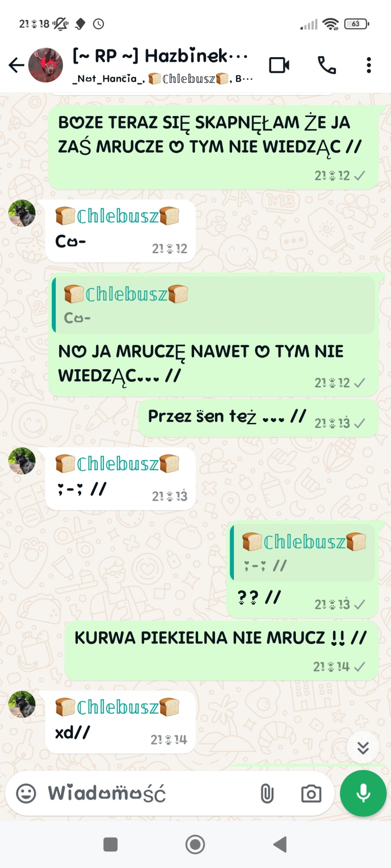Start a voice call with the phone icon
This screenshot has height=868, width=391.
coord(327,65)
